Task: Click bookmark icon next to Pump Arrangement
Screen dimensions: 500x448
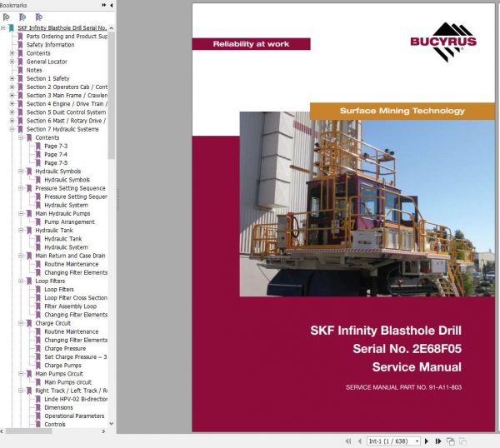Action: 38,222
